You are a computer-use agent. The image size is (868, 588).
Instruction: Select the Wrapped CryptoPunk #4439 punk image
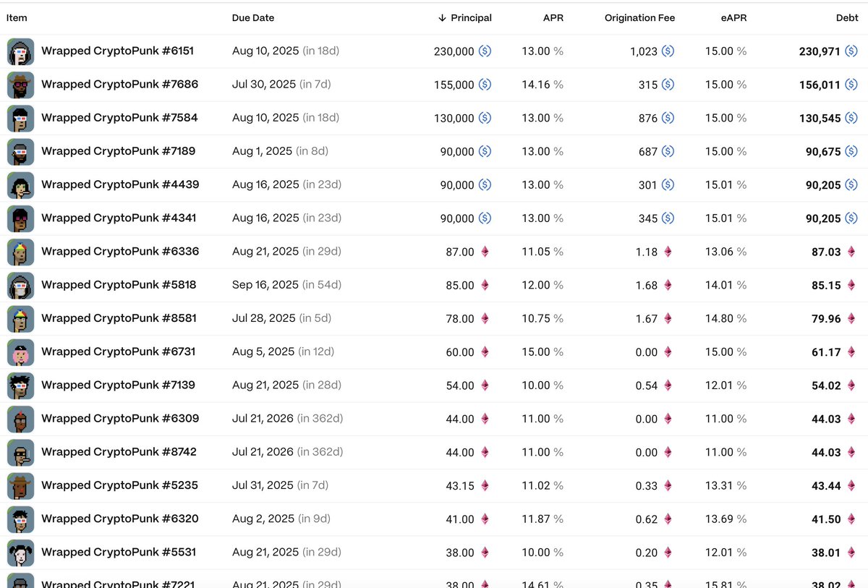pos(20,184)
